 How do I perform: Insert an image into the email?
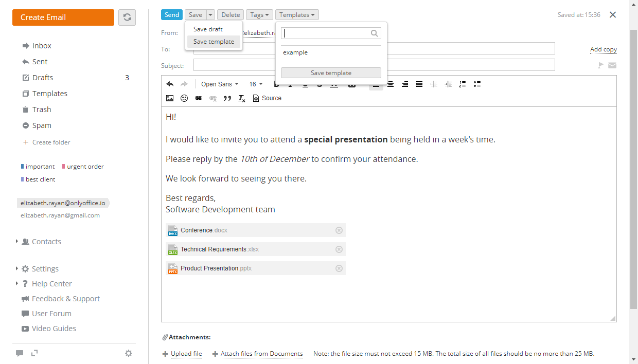point(170,98)
